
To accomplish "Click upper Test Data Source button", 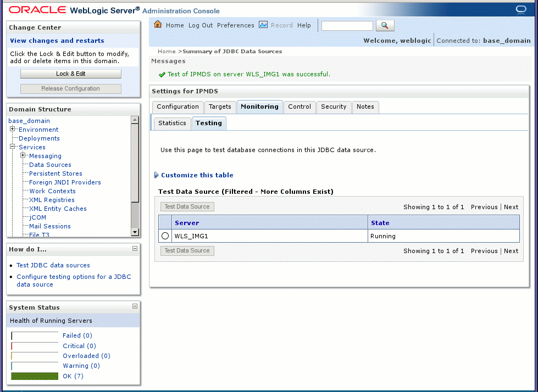I will coord(187,206).
